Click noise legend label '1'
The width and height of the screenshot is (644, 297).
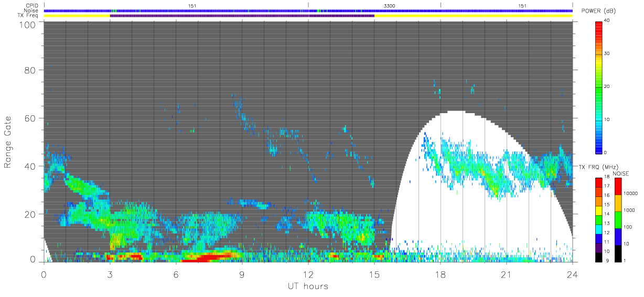pos(625,260)
